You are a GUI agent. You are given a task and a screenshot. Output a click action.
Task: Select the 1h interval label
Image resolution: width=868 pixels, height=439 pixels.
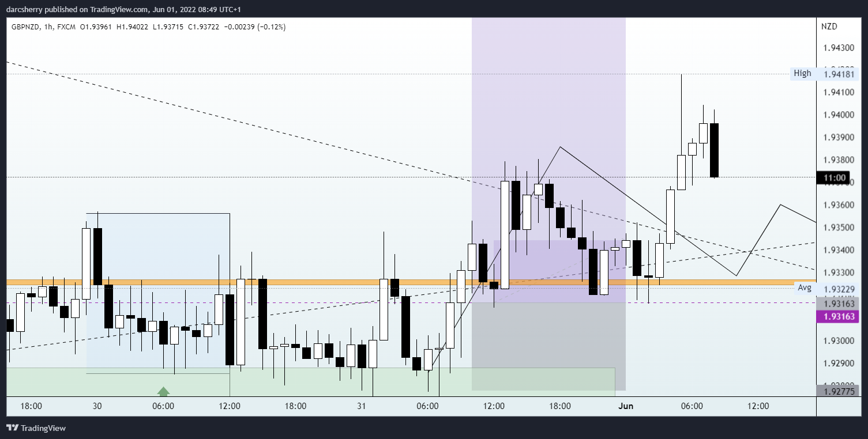48,27
